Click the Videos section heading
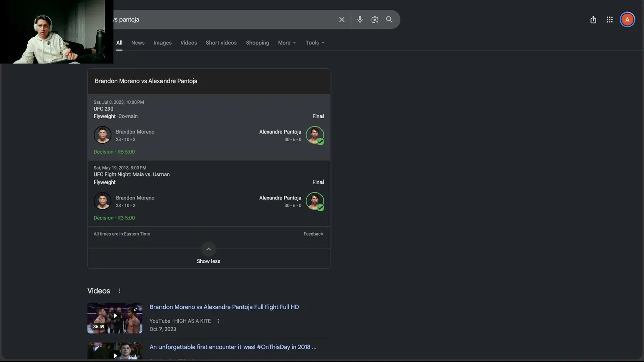Image resolution: width=644 pixels, height=362 pixels. click(x=99, y=291)
